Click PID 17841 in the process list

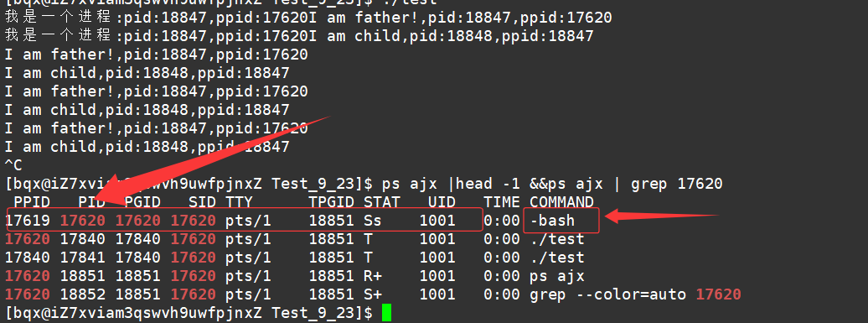pyautogui.click(x=82, y=257)
